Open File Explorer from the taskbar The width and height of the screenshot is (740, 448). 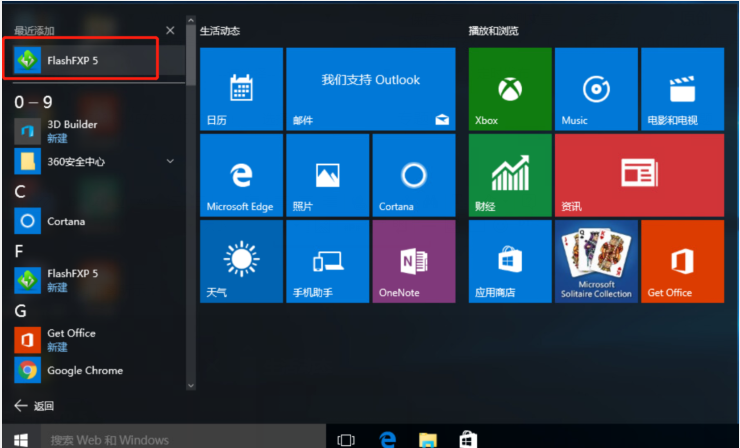pos(428,440)
